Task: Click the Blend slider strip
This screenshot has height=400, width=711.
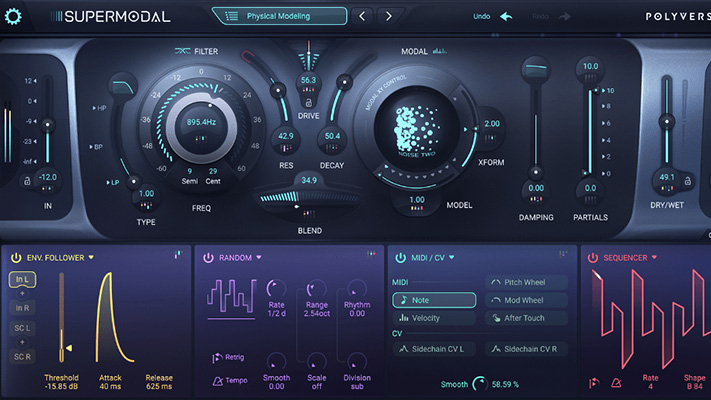Action: tap(307, 197)
